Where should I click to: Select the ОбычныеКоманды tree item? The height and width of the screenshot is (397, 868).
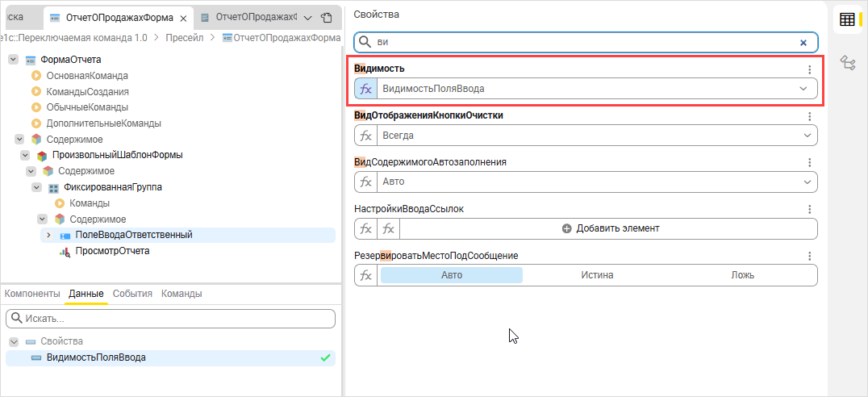pos(87,107)
